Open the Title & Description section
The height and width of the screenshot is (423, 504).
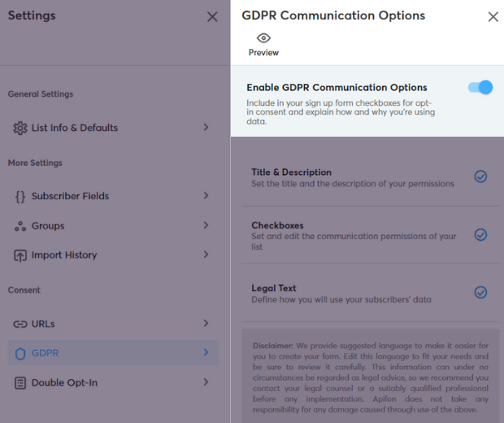click(371, 177)
